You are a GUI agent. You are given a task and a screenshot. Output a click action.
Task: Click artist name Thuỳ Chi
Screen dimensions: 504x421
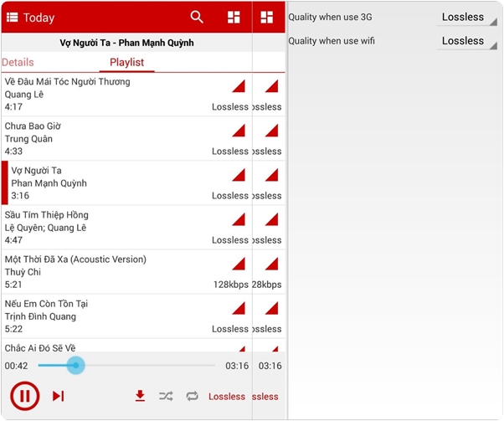click(x=23, y=272)
